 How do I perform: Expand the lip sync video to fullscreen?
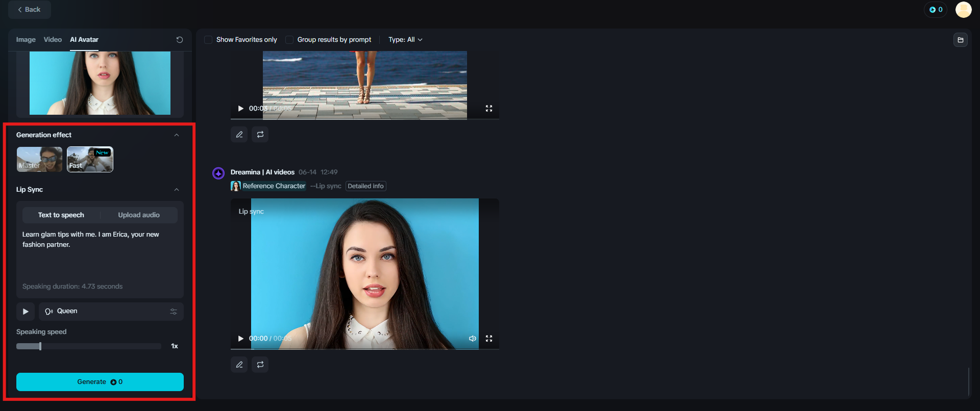click(489, 339)
